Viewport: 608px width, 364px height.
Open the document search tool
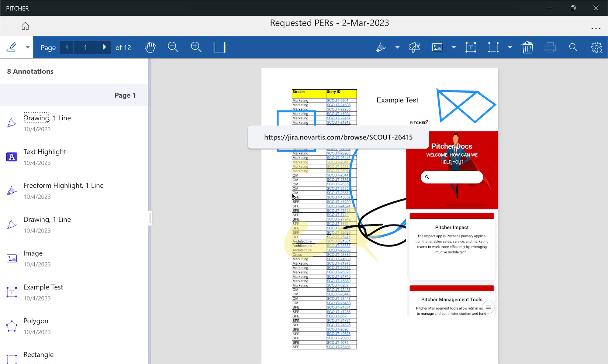[x=573, y=47]
